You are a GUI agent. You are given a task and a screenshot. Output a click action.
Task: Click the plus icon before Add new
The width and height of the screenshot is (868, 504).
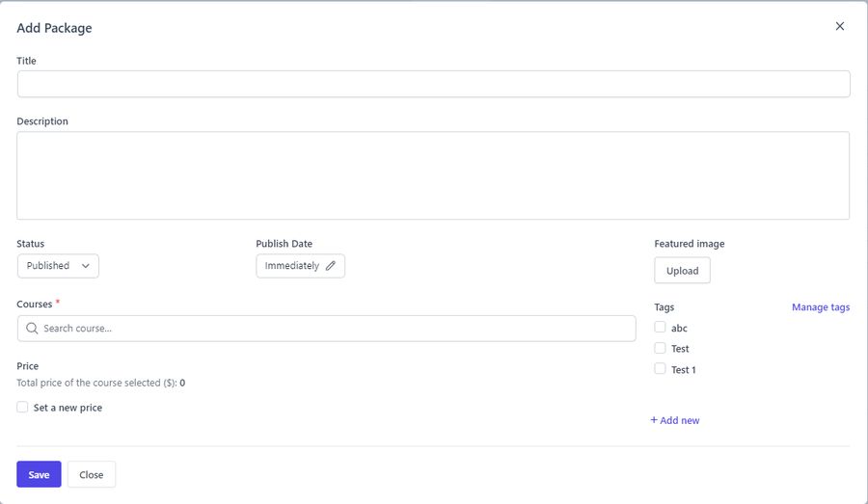(654, 420)
